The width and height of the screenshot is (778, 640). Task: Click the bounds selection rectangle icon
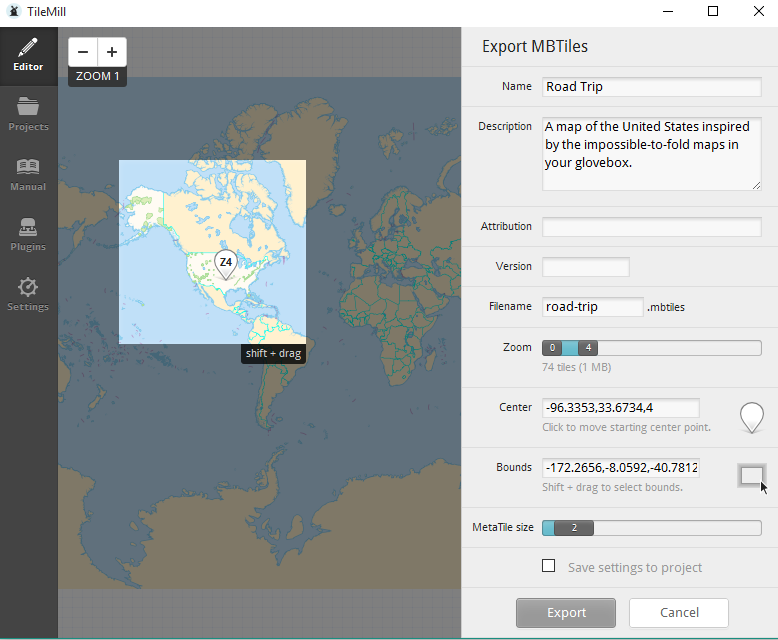751,475
